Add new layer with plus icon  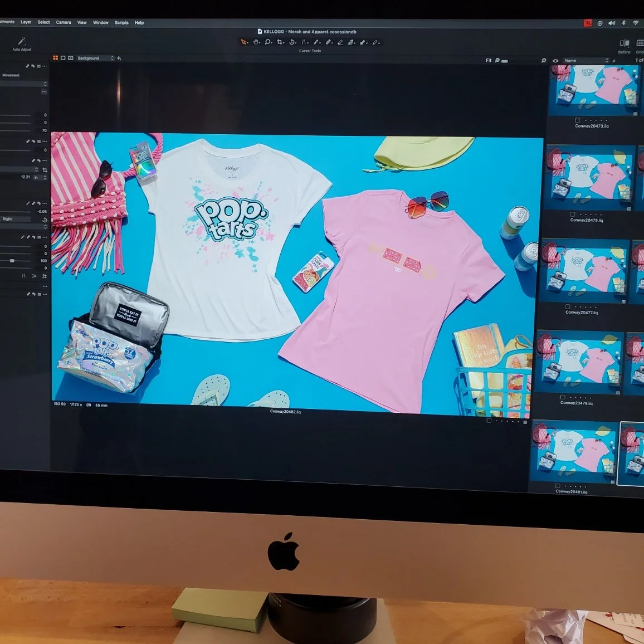(x=119, y=58)
